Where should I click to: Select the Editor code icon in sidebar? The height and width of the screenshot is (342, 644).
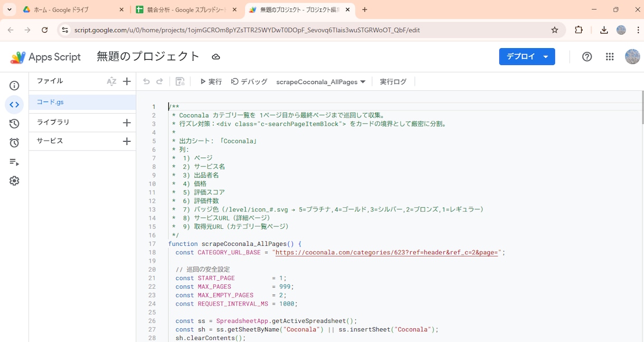click(x=14, y=105)
